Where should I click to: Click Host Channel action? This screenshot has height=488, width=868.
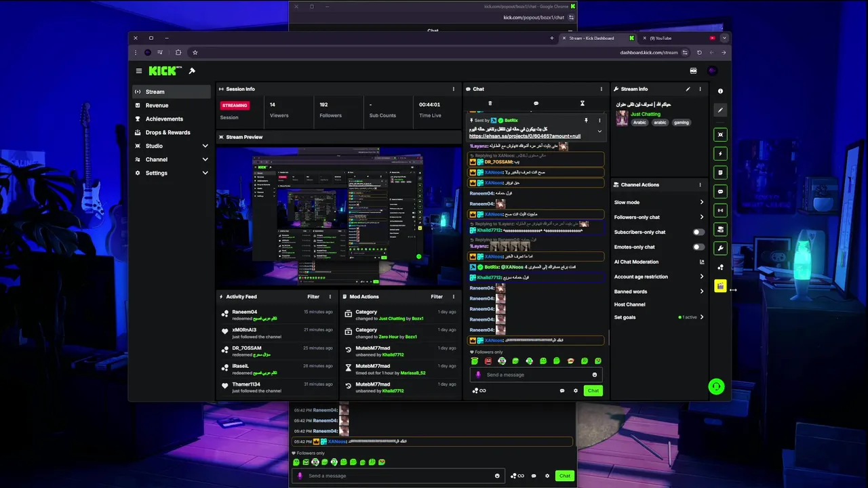click(x=630, y=304)
